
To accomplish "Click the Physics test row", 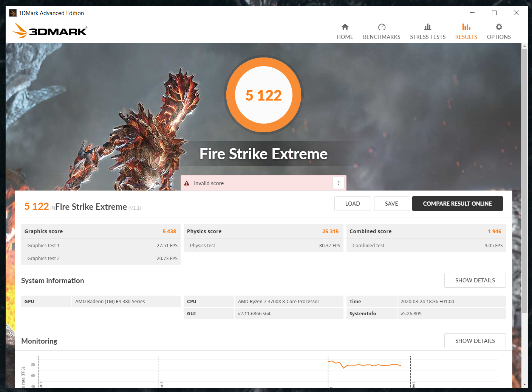I will coord(263,245).
